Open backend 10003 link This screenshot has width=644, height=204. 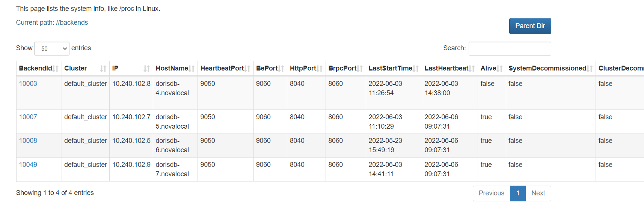click(28, 84)
